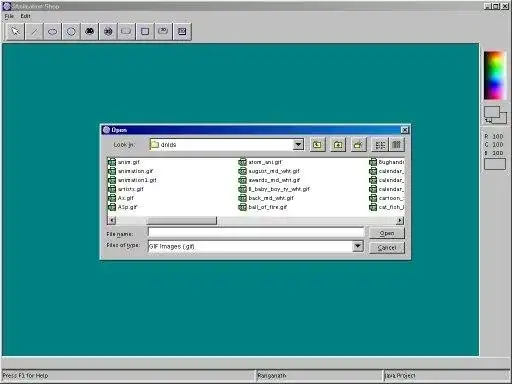Select the filled circle tool

(108, 32)
